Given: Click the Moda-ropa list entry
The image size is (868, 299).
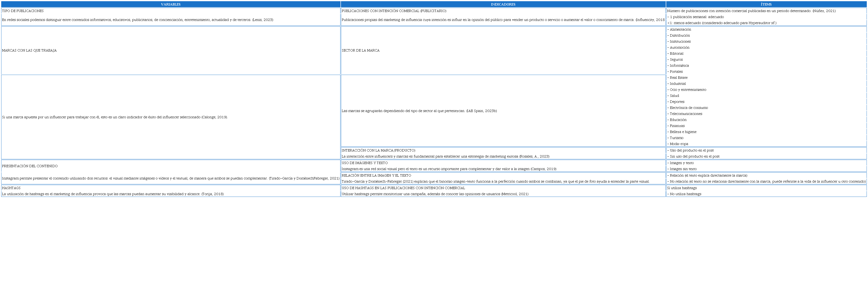Looking at the screenshot, I should tap(679, 144).
